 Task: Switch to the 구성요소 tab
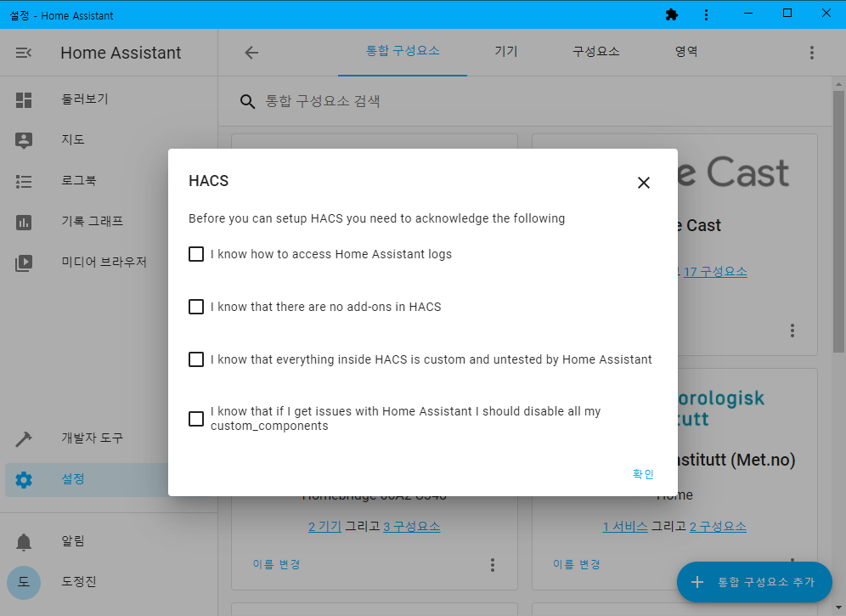tap(595, 51)
